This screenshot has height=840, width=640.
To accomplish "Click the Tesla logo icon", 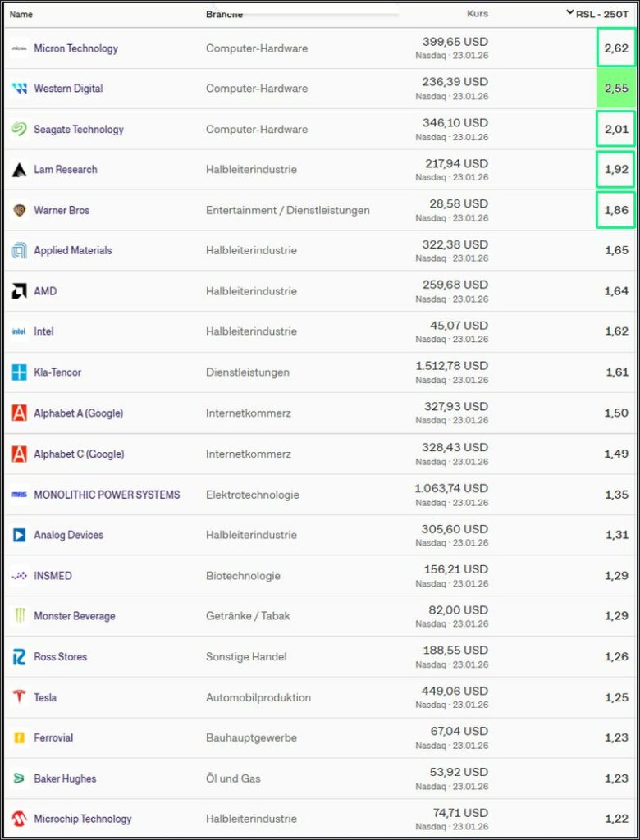I will [x=19, y=697].
